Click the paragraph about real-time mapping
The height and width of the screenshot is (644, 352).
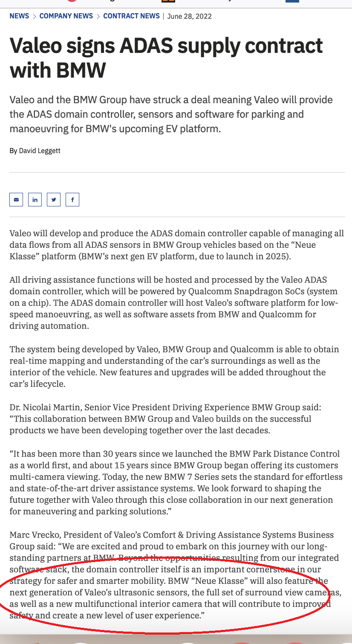(174, 366)
